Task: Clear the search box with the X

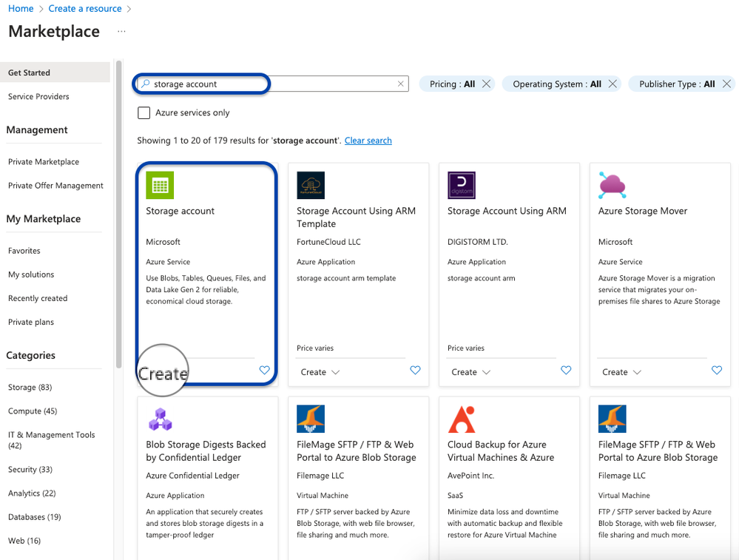Action: (x=401, y=84)
